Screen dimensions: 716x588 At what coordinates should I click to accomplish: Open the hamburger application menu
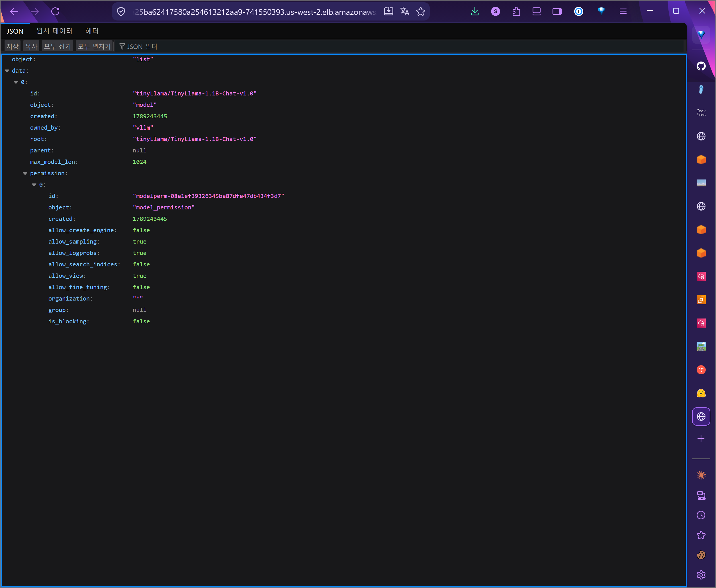[623, 11]
